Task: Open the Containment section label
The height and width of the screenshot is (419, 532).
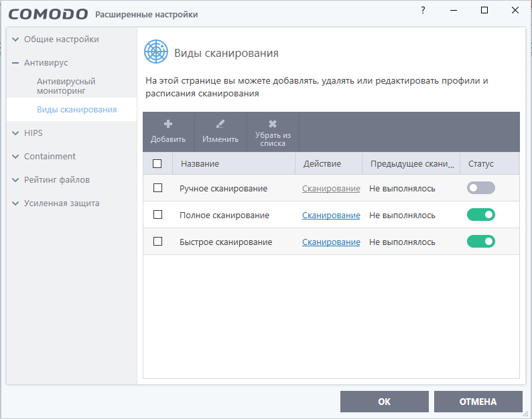Action: pos(50,156)
